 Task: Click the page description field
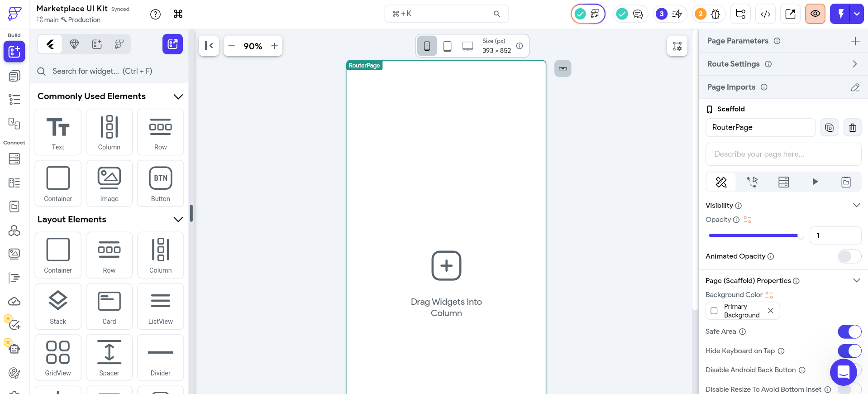(x=783, y=154)
